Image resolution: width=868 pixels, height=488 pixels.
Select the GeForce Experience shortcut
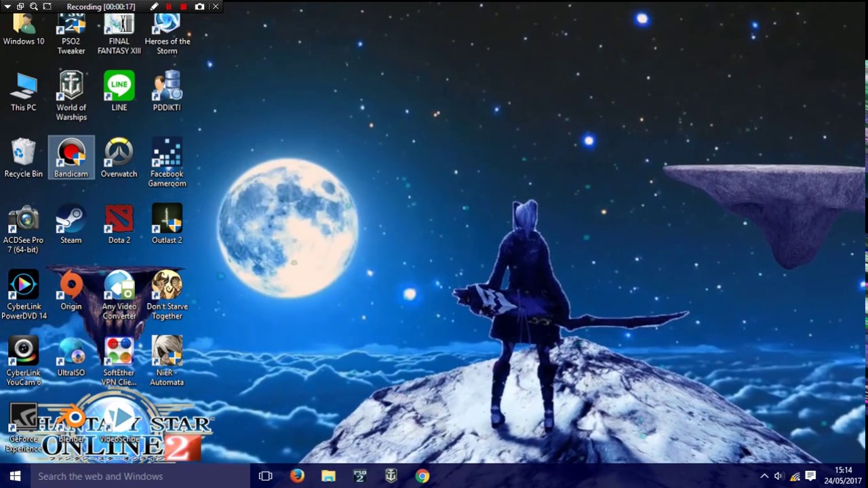[x=23, y=428]
